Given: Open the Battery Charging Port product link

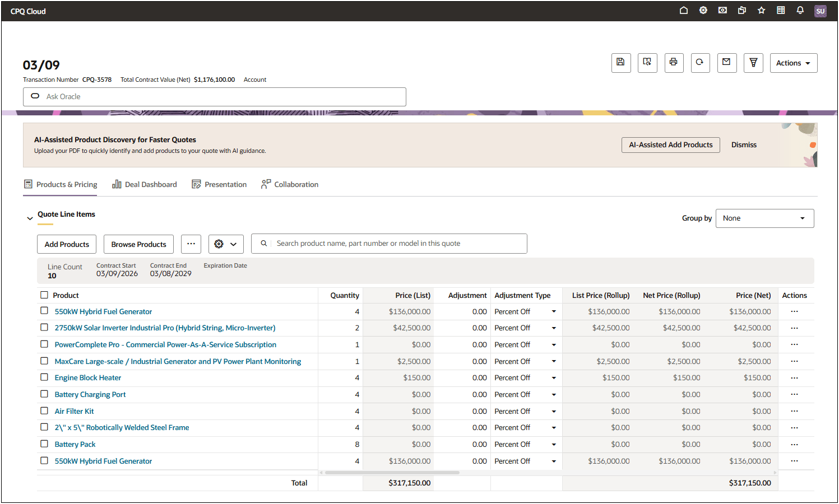Looking at the screenshot, I should 90,395.
